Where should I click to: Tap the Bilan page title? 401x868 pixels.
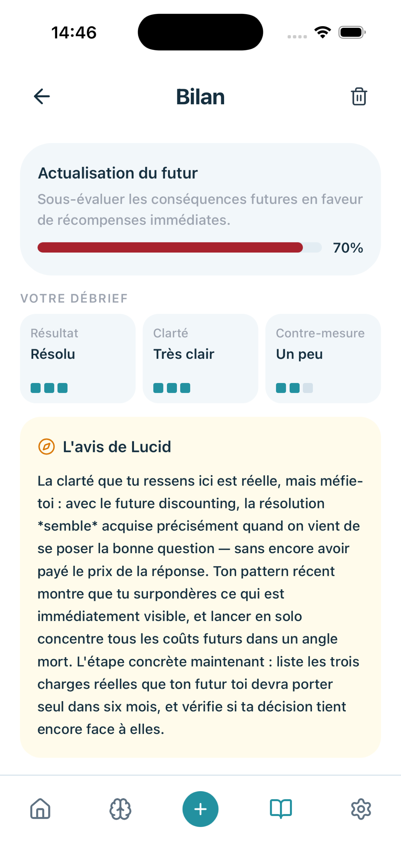[x=200, y=97]
